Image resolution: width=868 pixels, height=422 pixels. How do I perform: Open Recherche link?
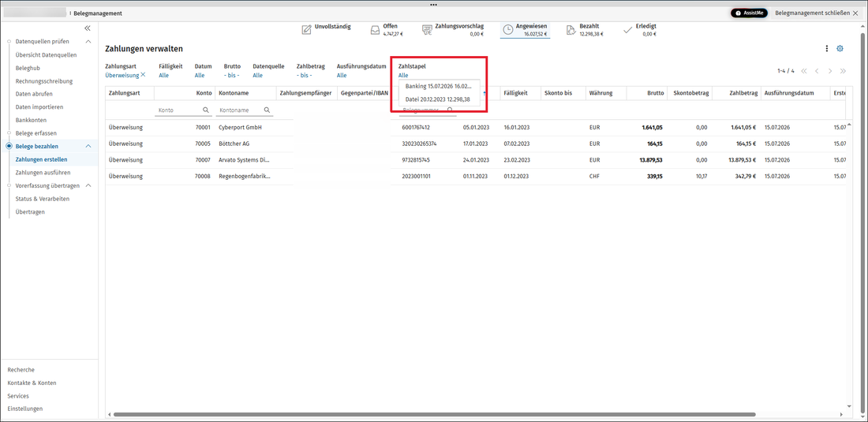coord(21,369)
